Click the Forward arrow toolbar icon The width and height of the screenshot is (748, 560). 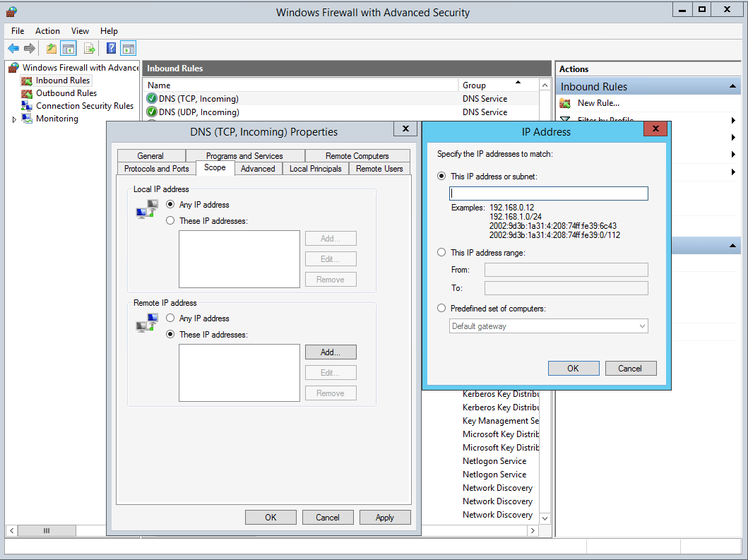pos(30,48)
